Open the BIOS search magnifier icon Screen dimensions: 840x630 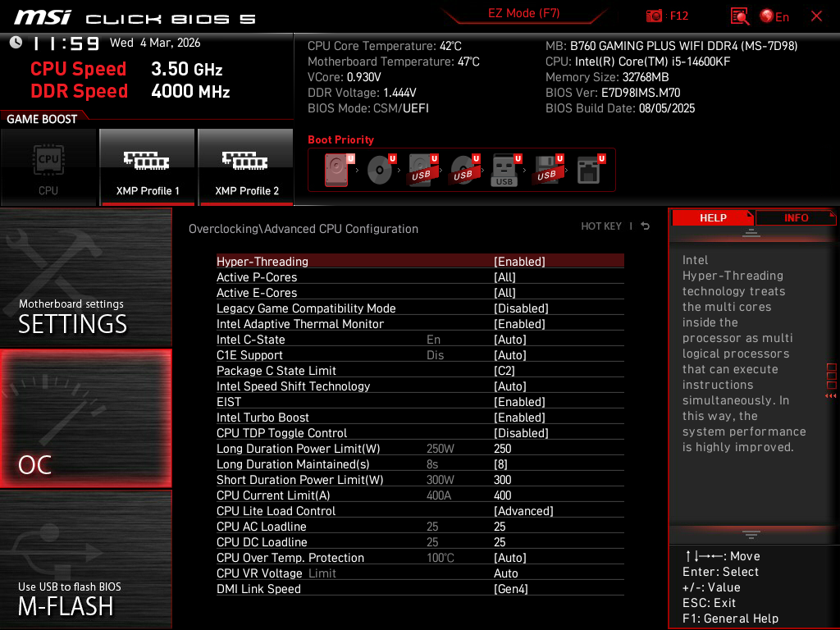point(740,16)
